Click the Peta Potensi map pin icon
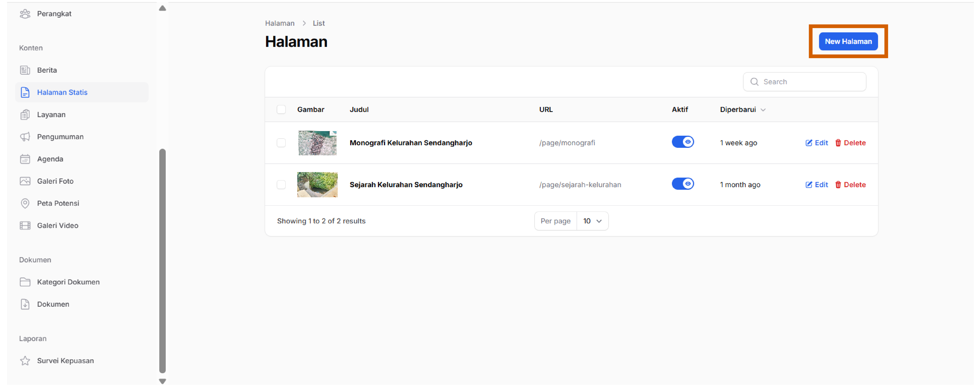The width and height of the screenshot is (980, 385). click(x=25, y=203)
